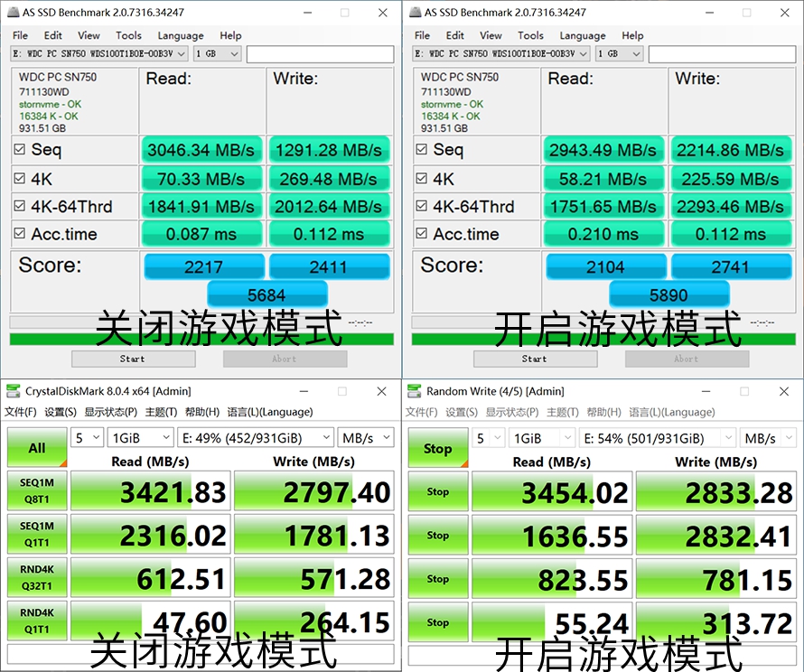Open test count dropdown showing 5 in CrystalDiskMark window
Screen dimensions: 804x672
pos(87,438)
